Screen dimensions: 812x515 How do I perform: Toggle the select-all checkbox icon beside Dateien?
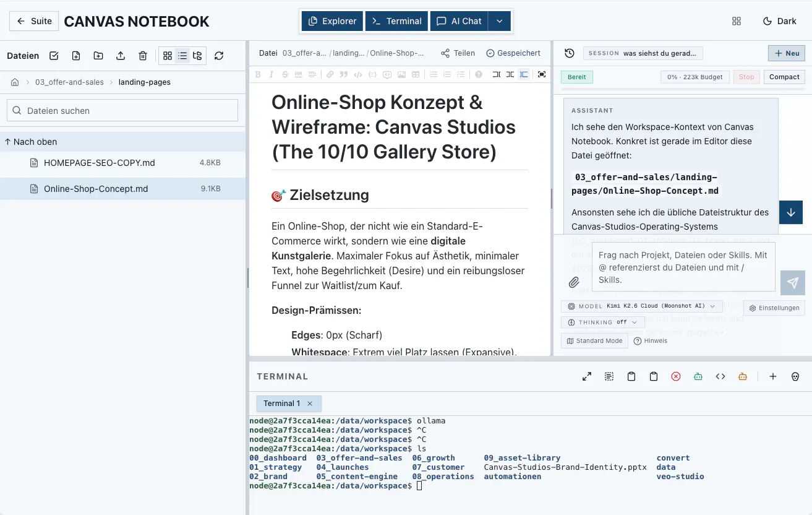tap(54, 56)
